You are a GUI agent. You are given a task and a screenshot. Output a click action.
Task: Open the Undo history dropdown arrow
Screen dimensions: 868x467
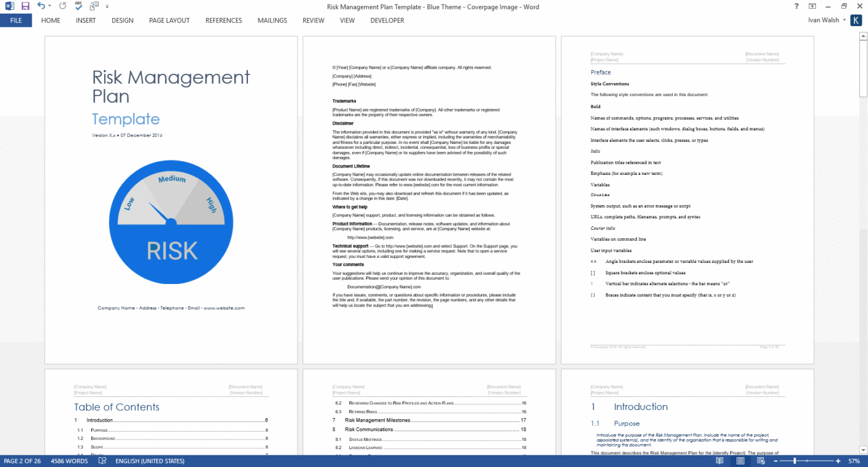coord(49,6)
